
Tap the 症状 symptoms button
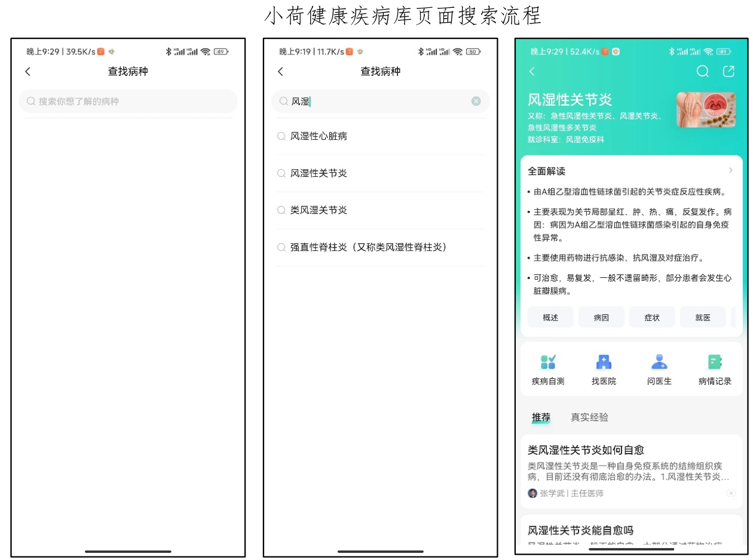(x=652, y=317)
